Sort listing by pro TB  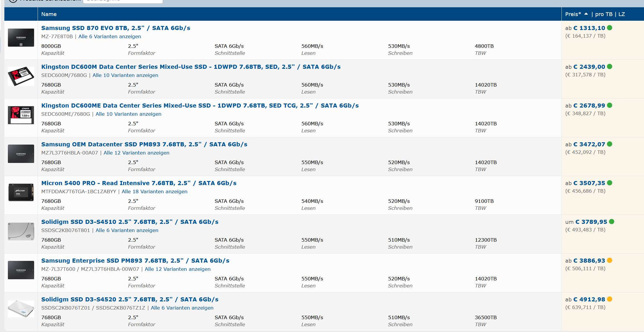point(603,14)
